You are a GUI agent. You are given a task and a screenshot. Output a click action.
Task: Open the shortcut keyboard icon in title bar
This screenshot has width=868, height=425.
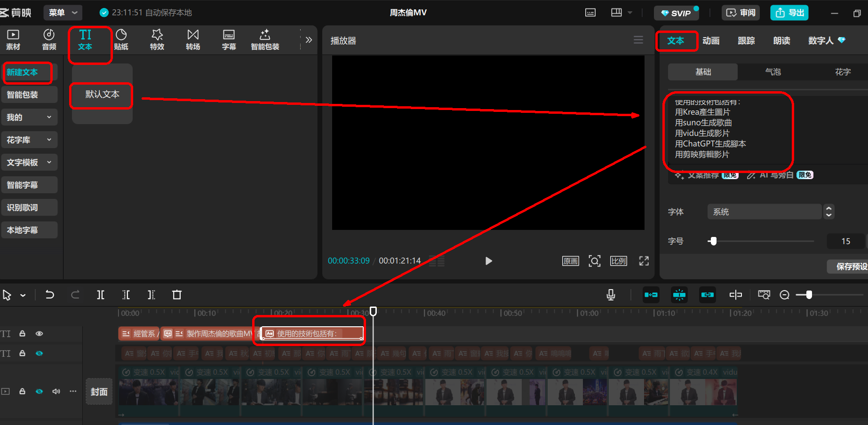tap(590, 13)
